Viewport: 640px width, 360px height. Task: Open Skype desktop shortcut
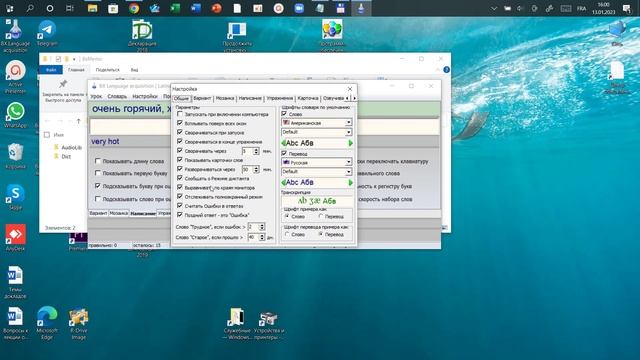click(x=15, y=197)
